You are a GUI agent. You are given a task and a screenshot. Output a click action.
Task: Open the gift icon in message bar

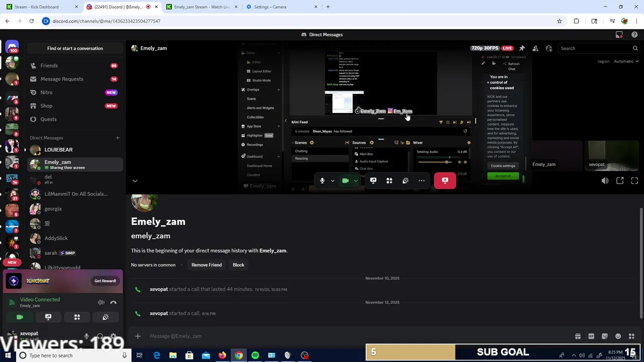578,336
